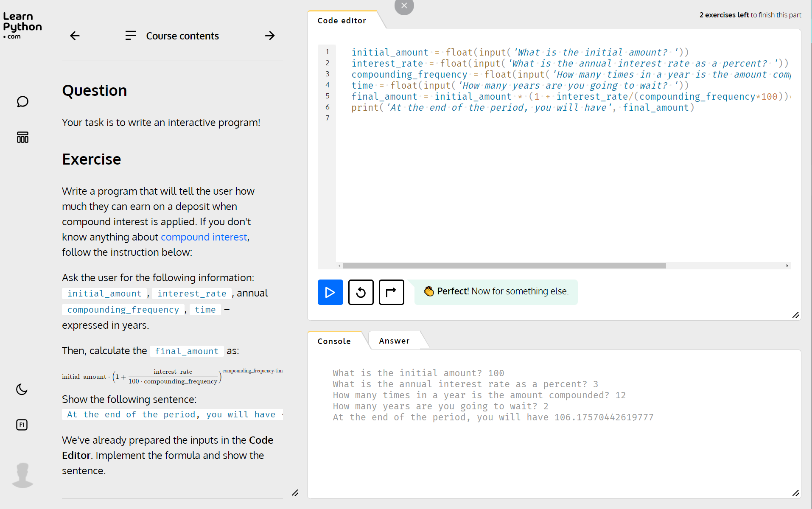Click line 1 initial_amount input code
The image size is (812, 509).
click(520, 53)
